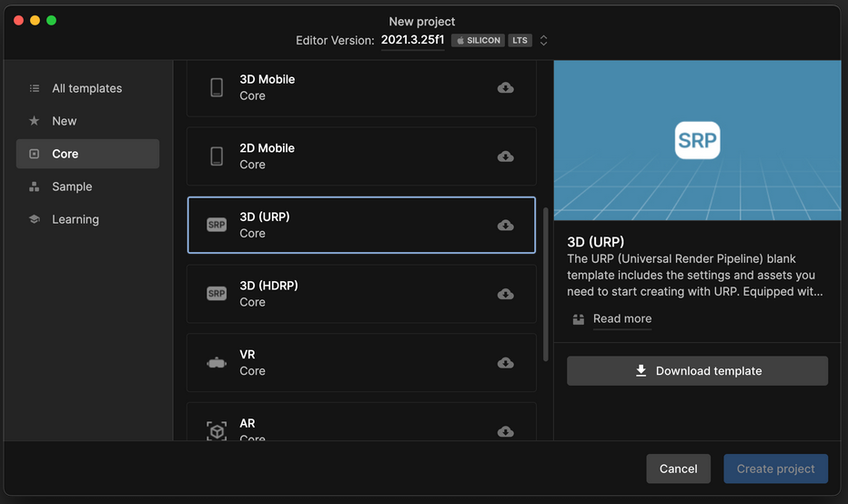Image resolution: width=848 pixels, height=504 pixels.
Task: Click the SRP preview image thumbnail
Action: (x=697, y=140)
